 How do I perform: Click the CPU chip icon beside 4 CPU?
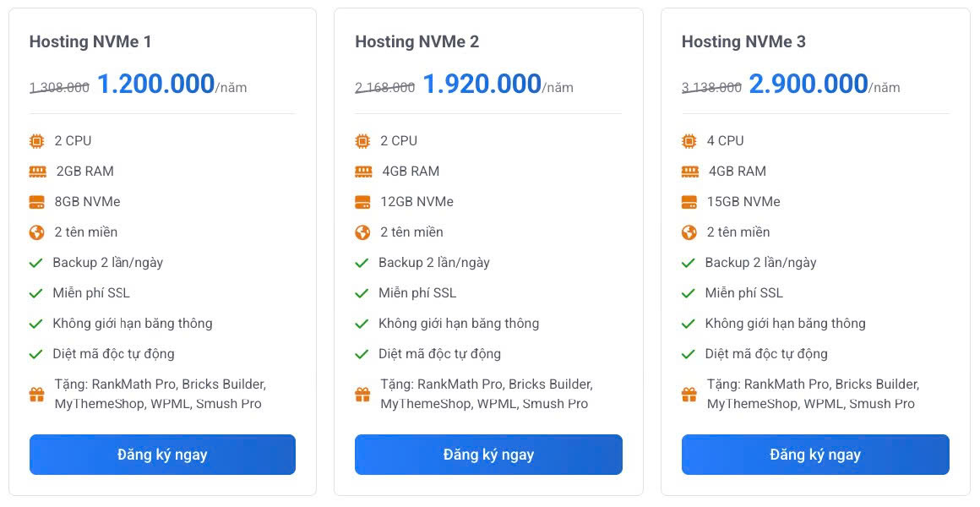tap(689, 141)
